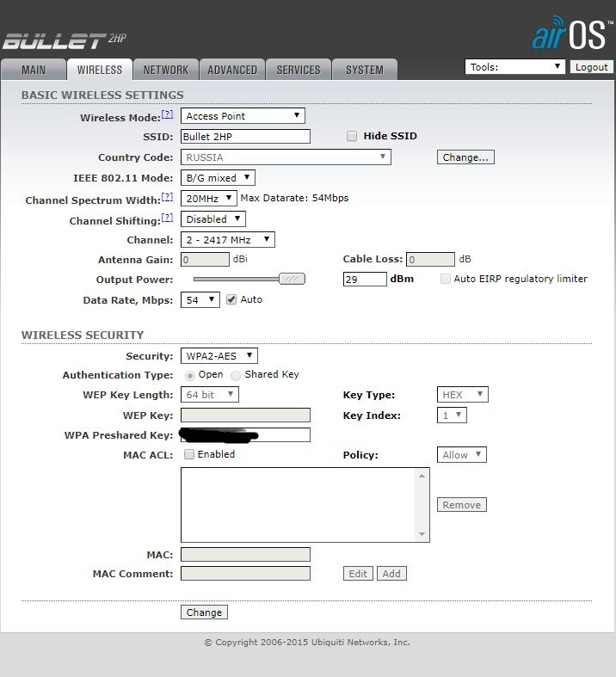Open the Wireless Mode dropdown

243,116
